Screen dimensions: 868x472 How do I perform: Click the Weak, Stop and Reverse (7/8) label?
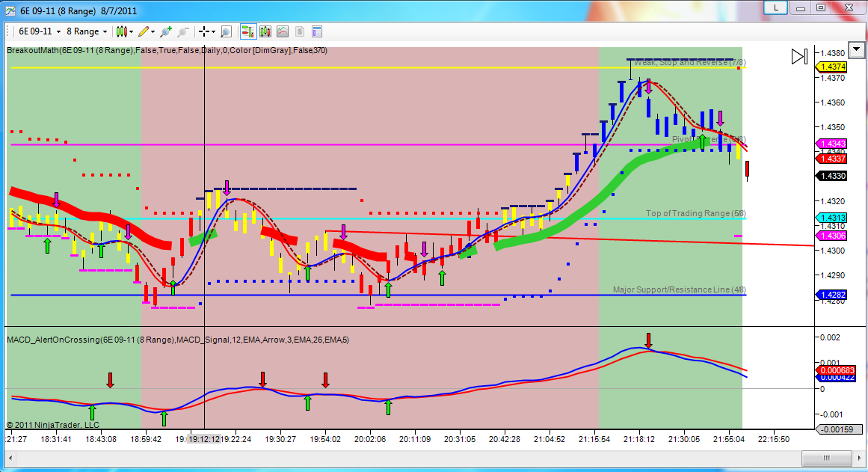[x=690, y=63]
